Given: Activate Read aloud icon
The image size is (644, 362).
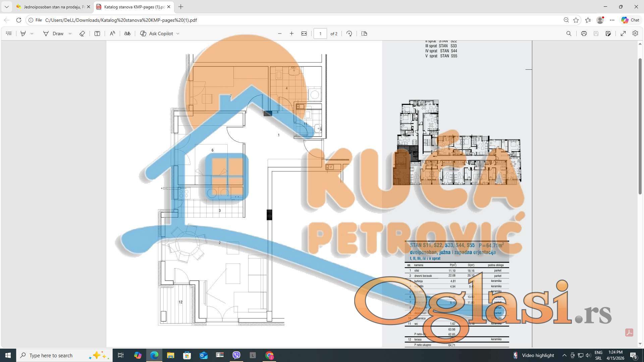Looking at the screenshot, I should click(x=112, y=34).
